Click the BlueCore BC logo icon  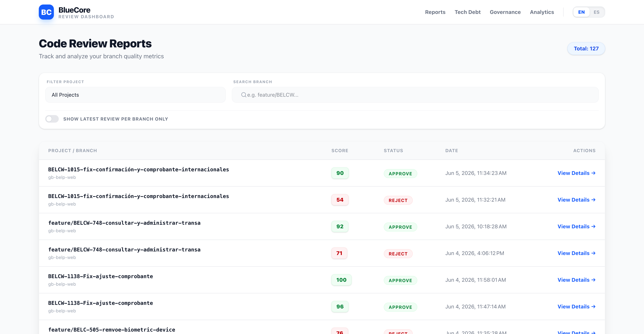coord(46,12)
